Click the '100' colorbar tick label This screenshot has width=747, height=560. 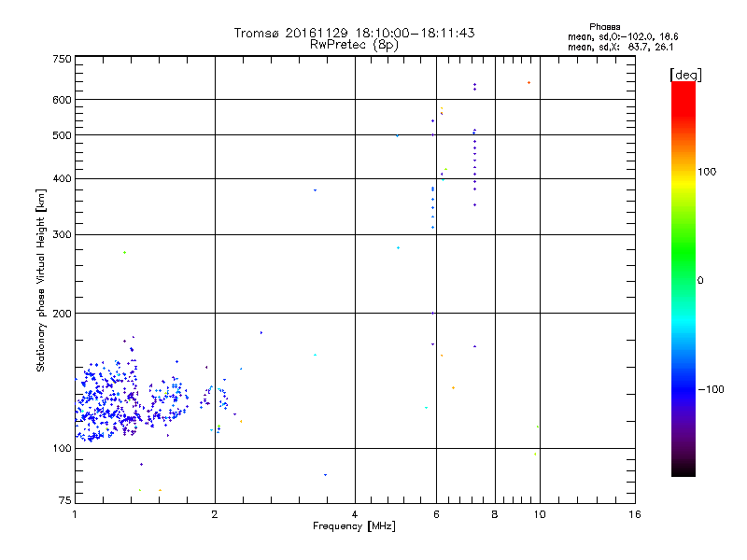point(707,172)
